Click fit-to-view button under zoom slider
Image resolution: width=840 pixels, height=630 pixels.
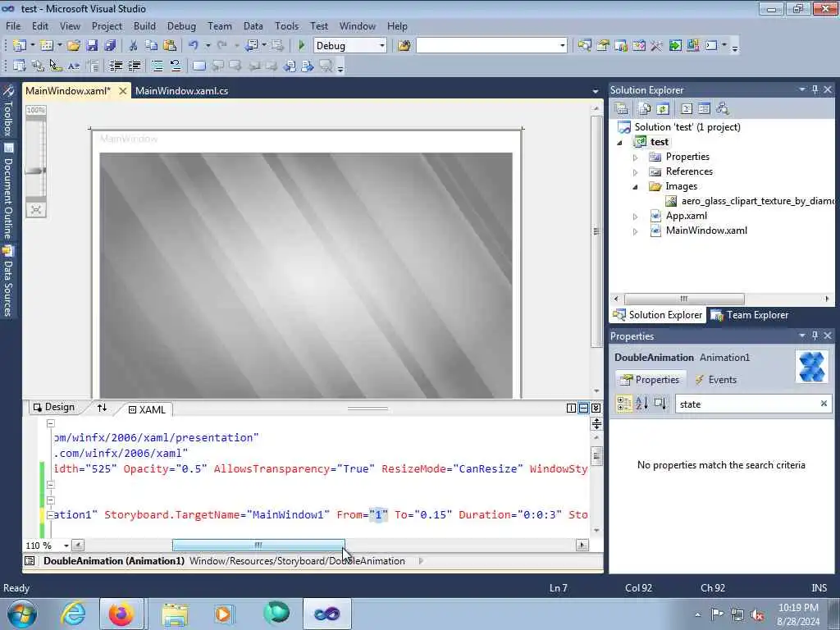[36, 209]
